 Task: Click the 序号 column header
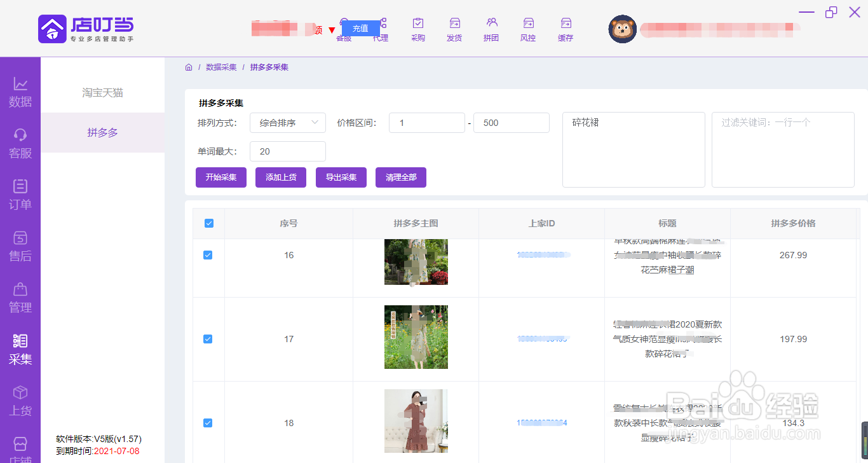(288, 223)
